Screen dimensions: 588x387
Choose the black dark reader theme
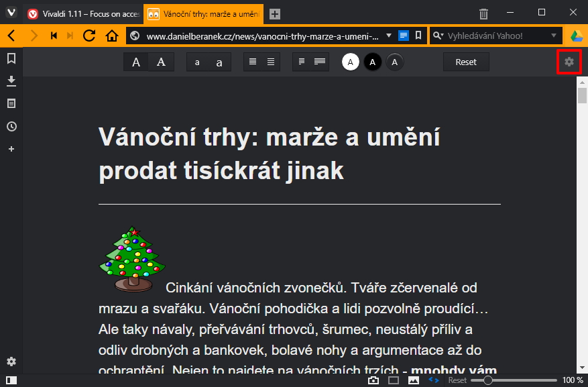pyautogui.click(x=372, y=62)
